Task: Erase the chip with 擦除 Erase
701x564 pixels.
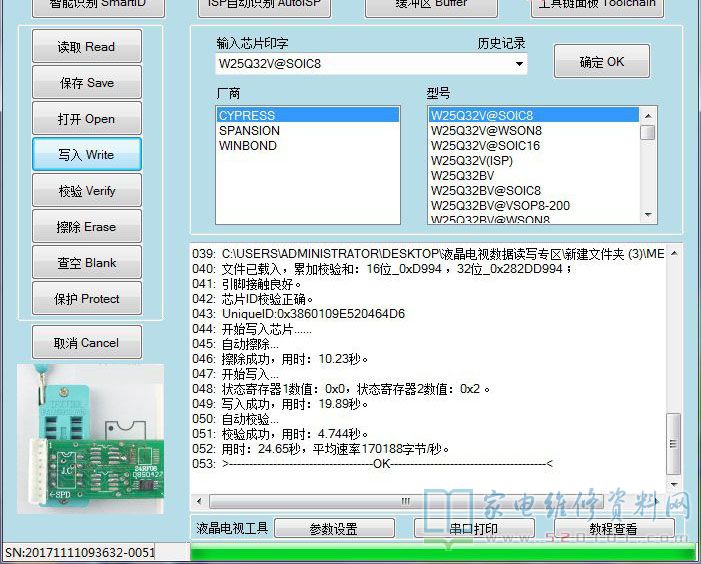Action: pos(86,227)
